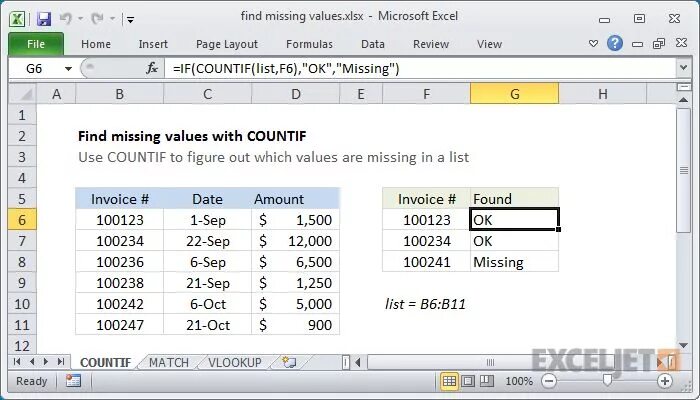The image size is (700, 400).
Task: Go to last sheet navigation arrow
Action: (61, 362)
